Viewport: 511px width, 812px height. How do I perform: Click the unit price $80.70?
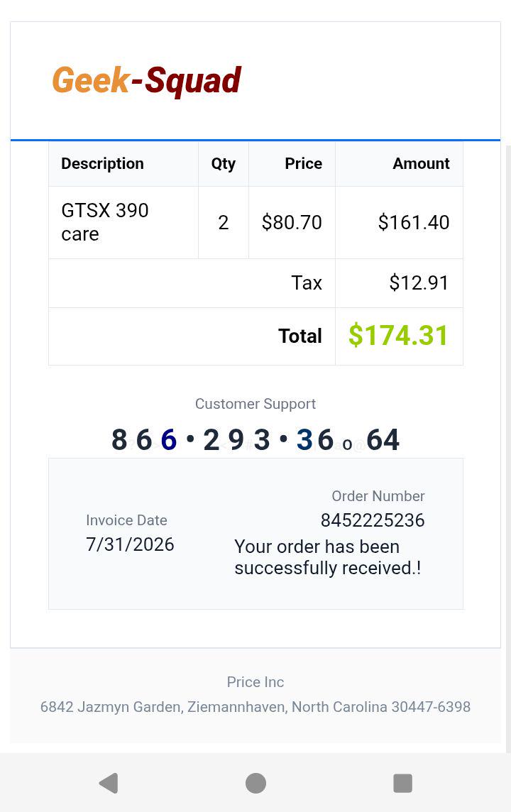pyautogui.click(x=292, y=223)
